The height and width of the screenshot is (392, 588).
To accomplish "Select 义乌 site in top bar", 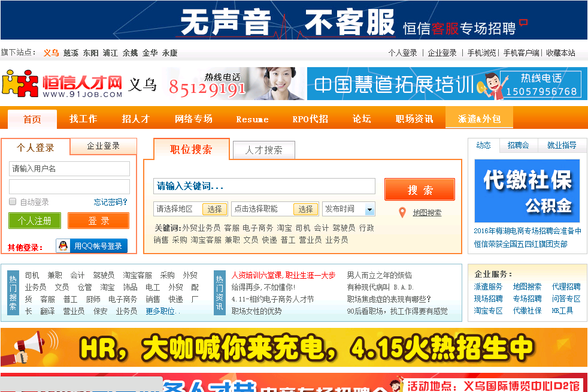I will point(51,53).
